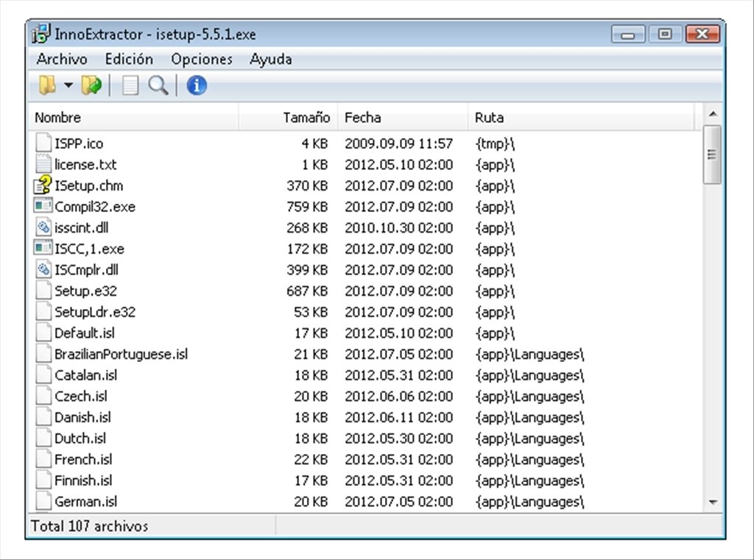Screen dimensions: 754x560
Task: Click the extract files folder icon
Action: tap(91, 85)
